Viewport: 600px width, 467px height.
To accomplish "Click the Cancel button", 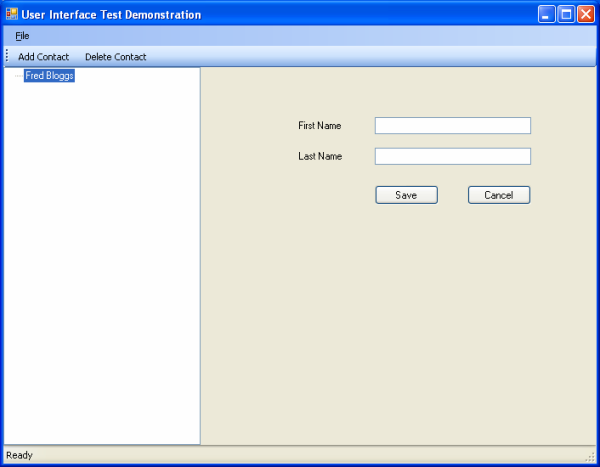I will coord(499,195).
